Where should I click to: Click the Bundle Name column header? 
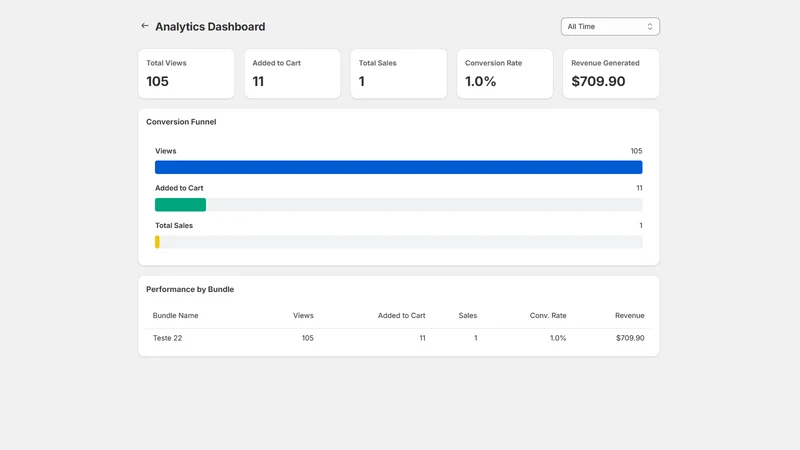click(x=176, y=316)
